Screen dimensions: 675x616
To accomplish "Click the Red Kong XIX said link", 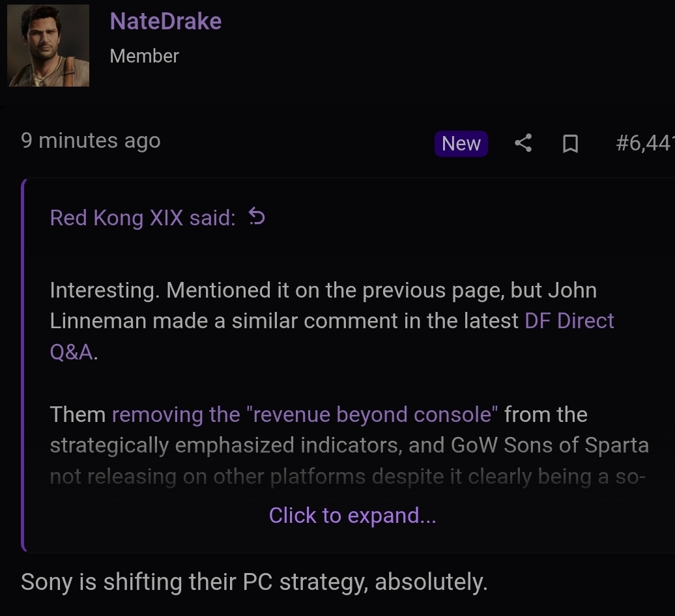I will pyautogui.click(x=143, y=217).
